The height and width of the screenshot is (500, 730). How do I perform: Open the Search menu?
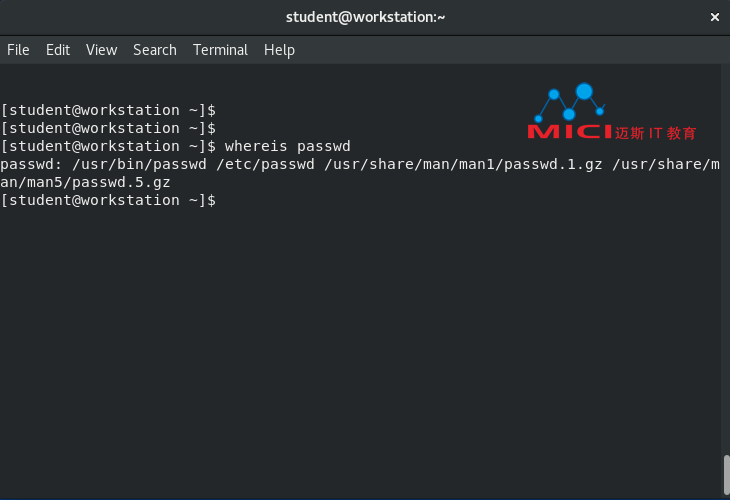(155, 50)
